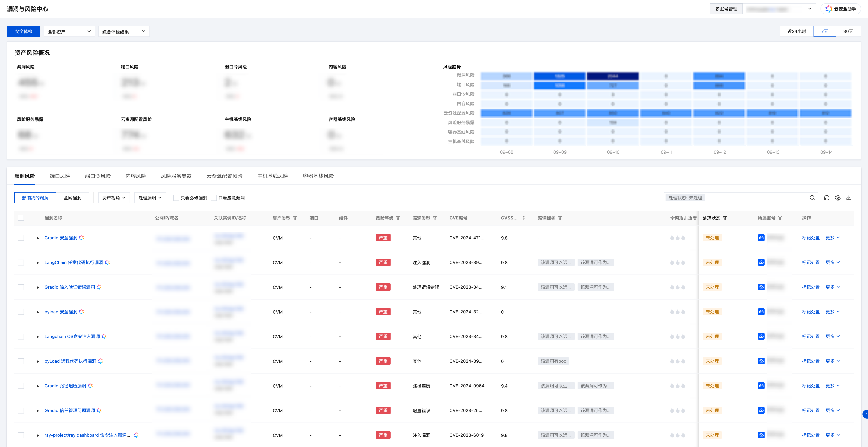Check the 只看必修漏洞 checkbox
868x447 pixels.
(176, 198)
